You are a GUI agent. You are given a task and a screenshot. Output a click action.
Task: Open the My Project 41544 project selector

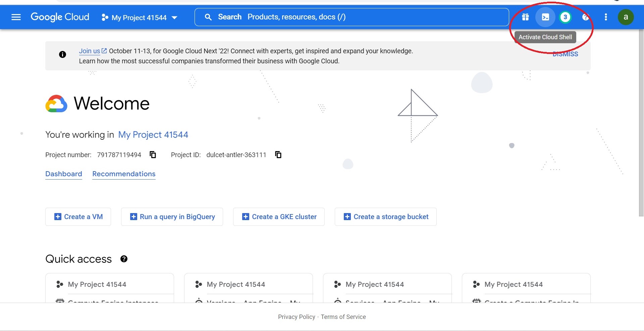[140, 17]
